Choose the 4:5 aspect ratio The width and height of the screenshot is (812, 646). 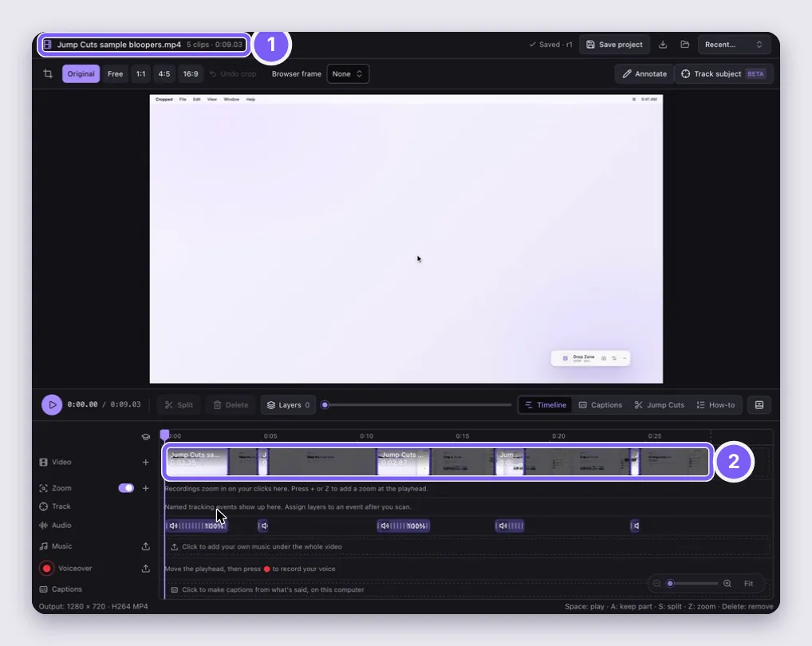[x=164, y=73]
